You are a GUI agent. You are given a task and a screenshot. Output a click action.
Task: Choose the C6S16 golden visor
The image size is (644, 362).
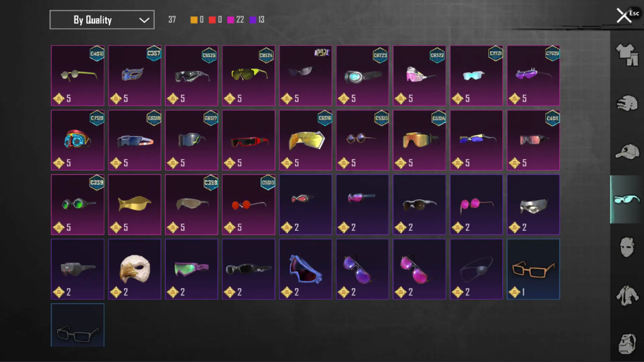[x=306, y=140]
